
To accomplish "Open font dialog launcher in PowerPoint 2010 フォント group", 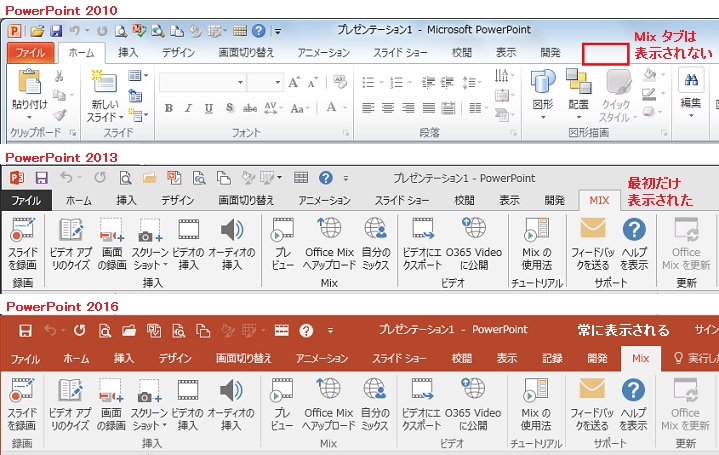I will (x=346, y=133).
